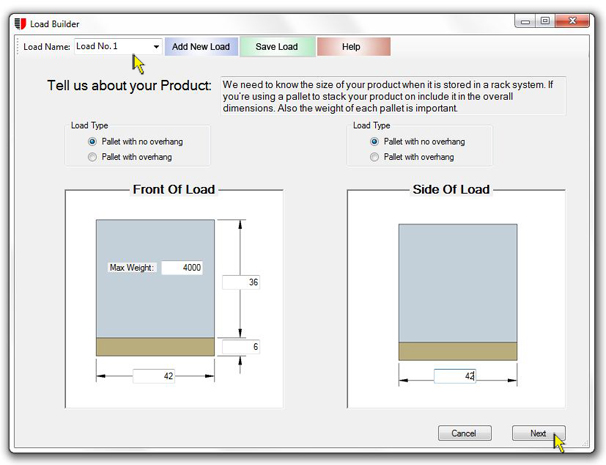The height and width of the screenshot is (465, 606).
Task: Click the Max Weight field showing 4000
Action: point(182,267)
